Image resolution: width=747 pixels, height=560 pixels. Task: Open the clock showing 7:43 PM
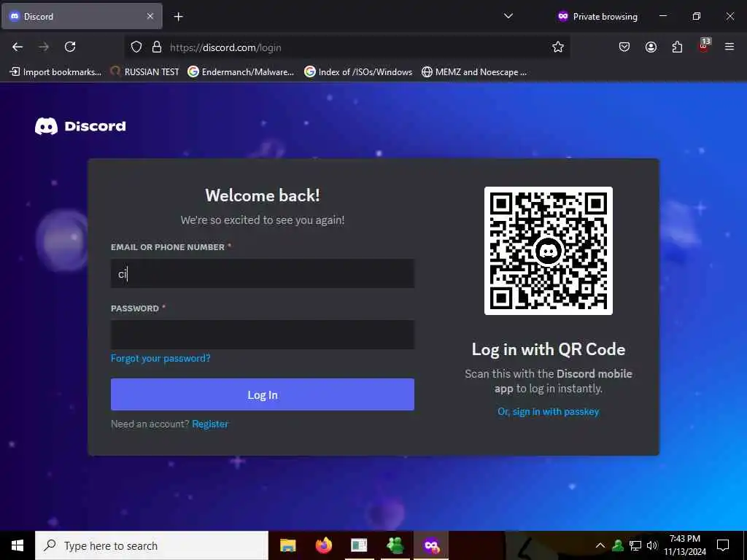[685, 545]
